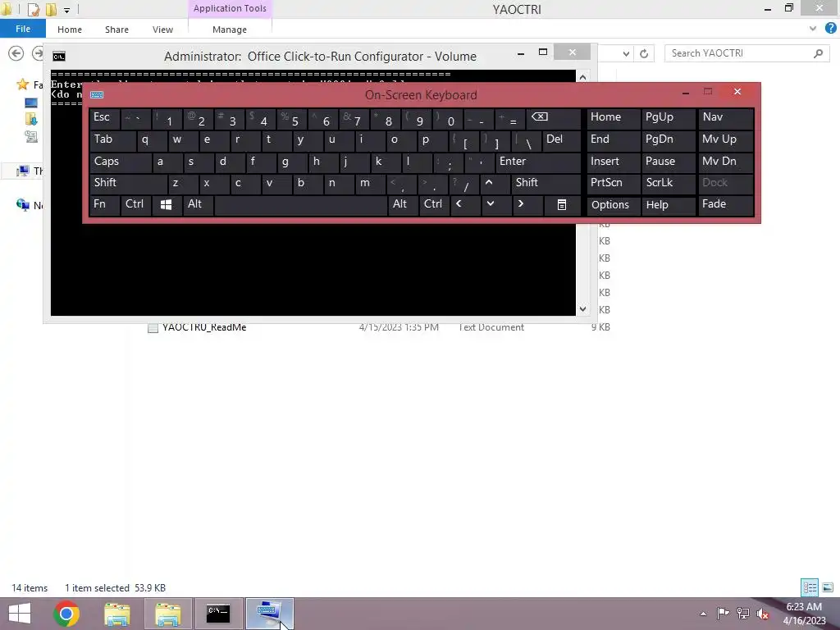Click the spacebar on On-Screen Keyboard

300,204
